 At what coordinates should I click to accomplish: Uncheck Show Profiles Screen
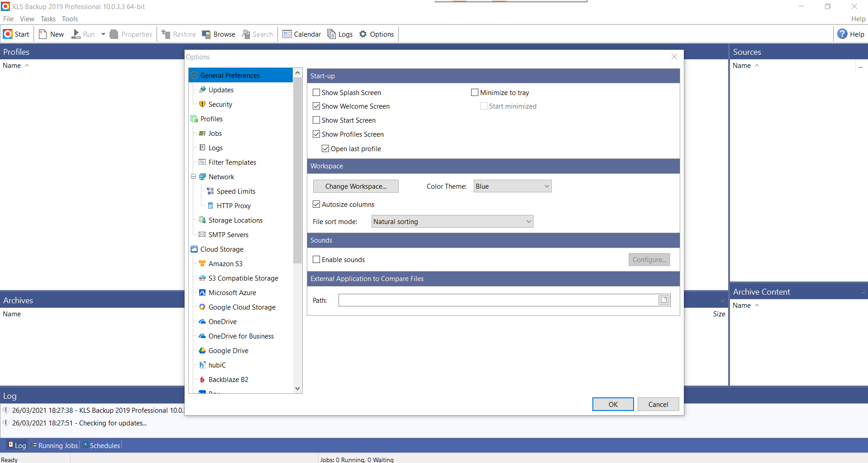(x=316, y=134)
